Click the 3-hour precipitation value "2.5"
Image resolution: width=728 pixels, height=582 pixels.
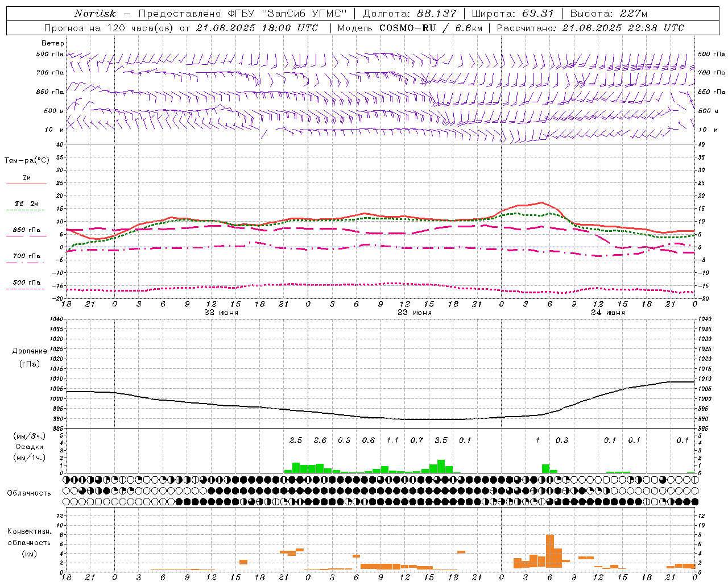tap(296, 440)
